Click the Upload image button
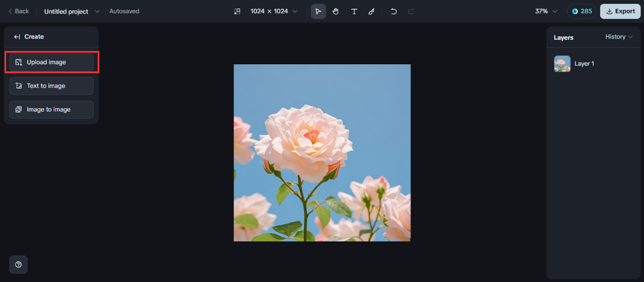Screen dimensions: 644x282 click(51, 62)
